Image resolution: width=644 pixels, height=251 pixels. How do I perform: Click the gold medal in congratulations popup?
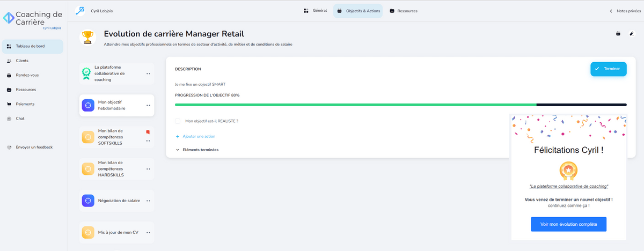coord(568,171)
